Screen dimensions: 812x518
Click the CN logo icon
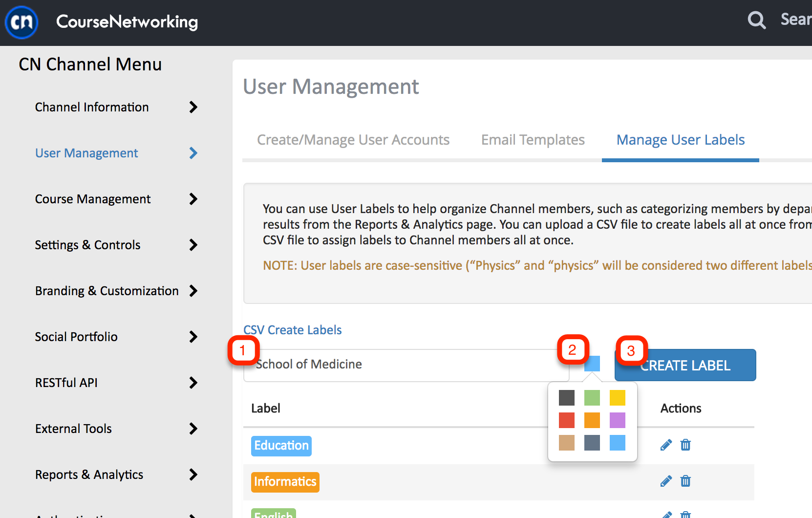click(x=21, y=22)
